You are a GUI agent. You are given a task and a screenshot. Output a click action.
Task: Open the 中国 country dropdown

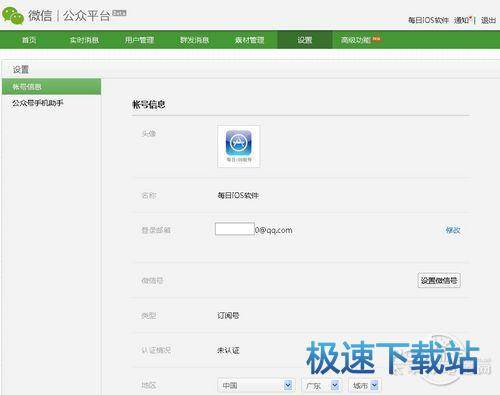(x=256, y=385)
